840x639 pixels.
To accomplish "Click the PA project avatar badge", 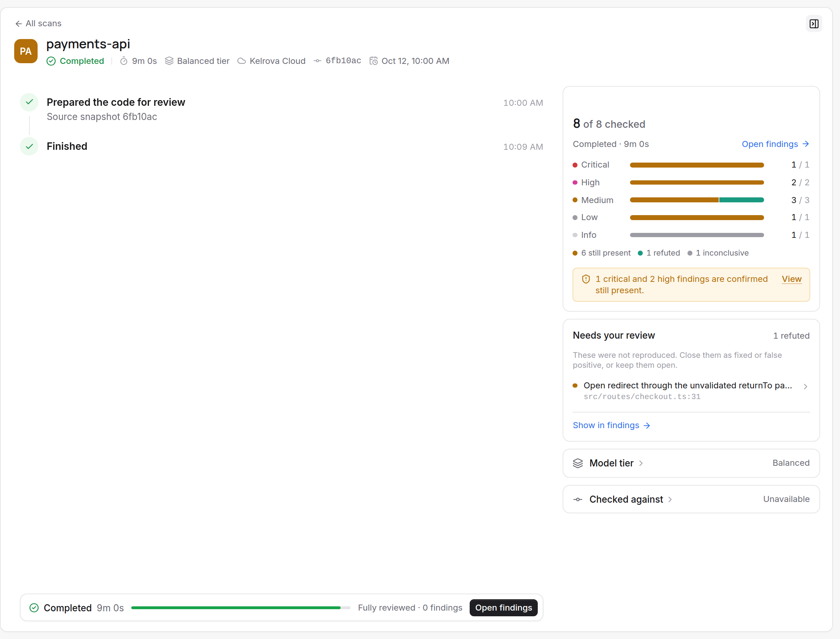I will pos(26,51).
